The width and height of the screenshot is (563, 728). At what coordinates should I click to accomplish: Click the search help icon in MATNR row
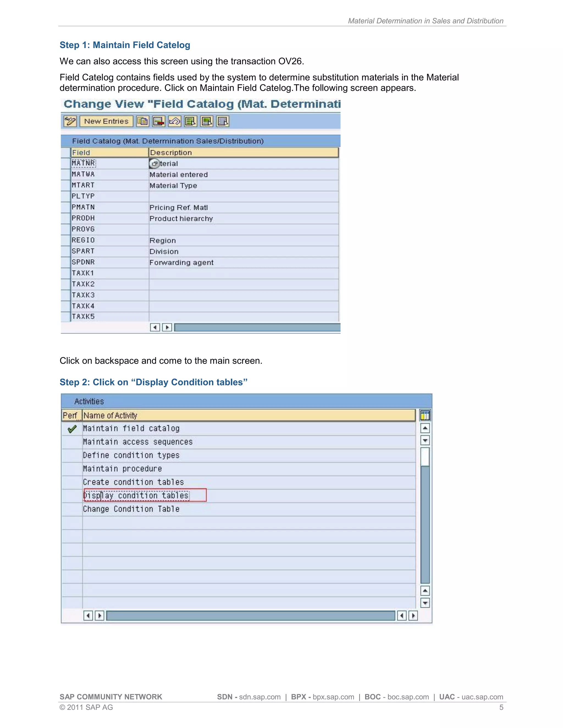point(154,164)
